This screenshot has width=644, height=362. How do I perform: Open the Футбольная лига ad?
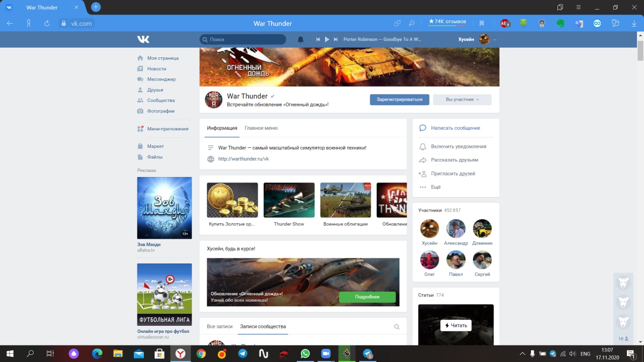coord(165,295)
